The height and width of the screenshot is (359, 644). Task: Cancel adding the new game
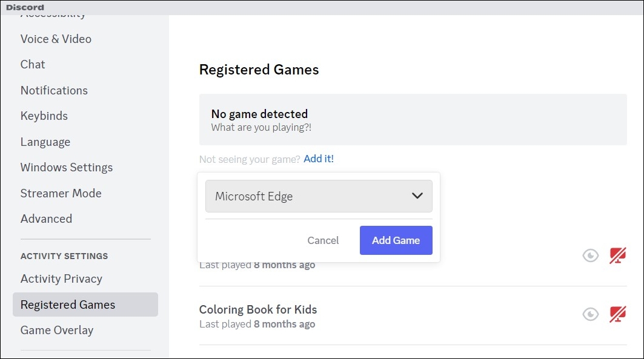click(323, 240)
